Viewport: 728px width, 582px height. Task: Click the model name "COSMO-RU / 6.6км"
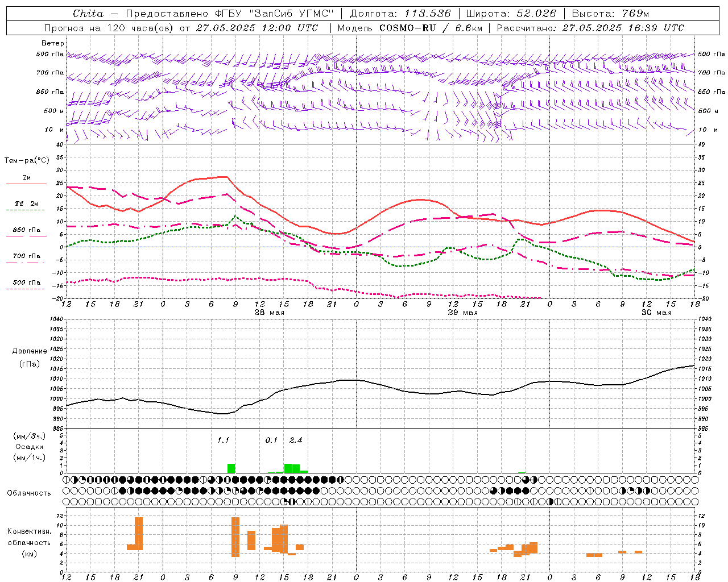coord(432,28)
